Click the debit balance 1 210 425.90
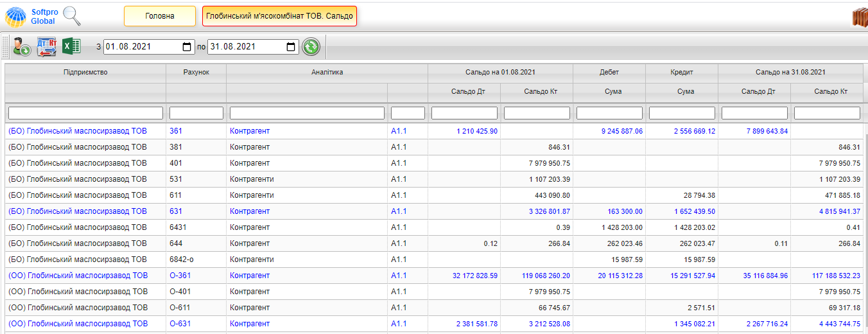 477,131
